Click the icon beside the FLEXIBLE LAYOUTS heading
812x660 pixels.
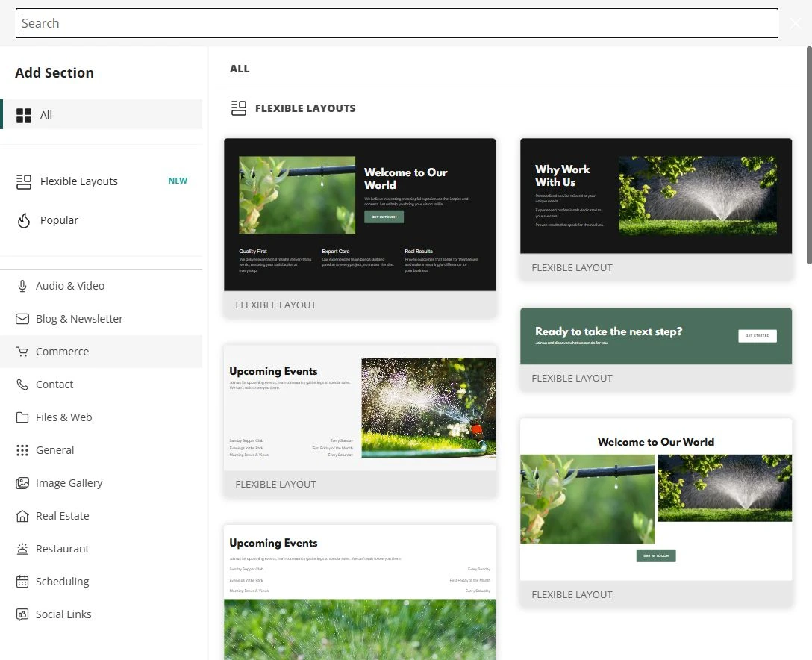tap(239, 108)
